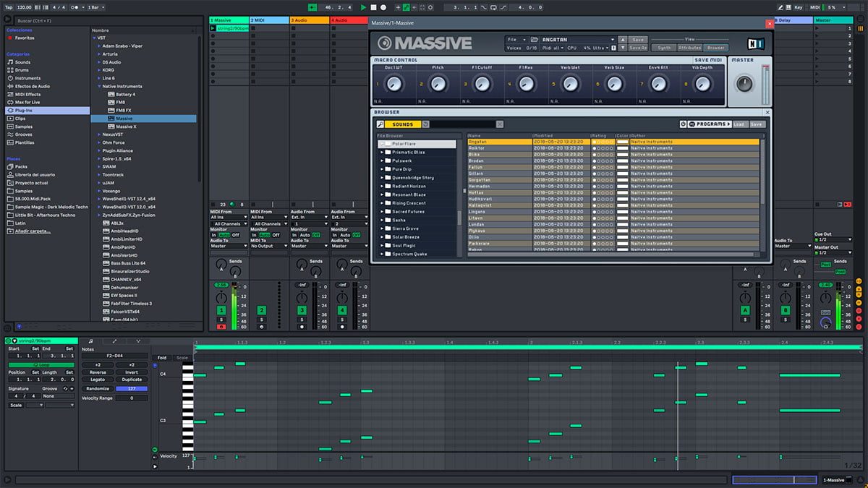
Task: Expand the Arturia plugin folder
Action: tap(100, 54)
